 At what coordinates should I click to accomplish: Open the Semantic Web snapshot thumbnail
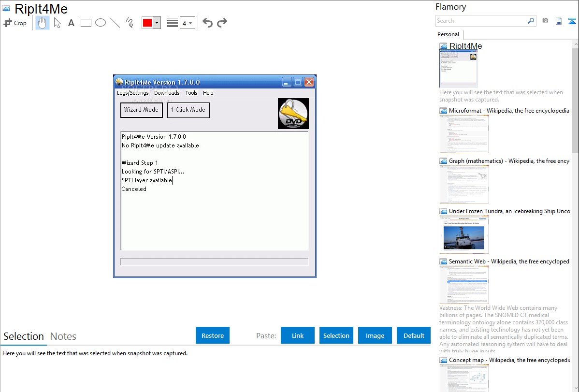point(464,285)
